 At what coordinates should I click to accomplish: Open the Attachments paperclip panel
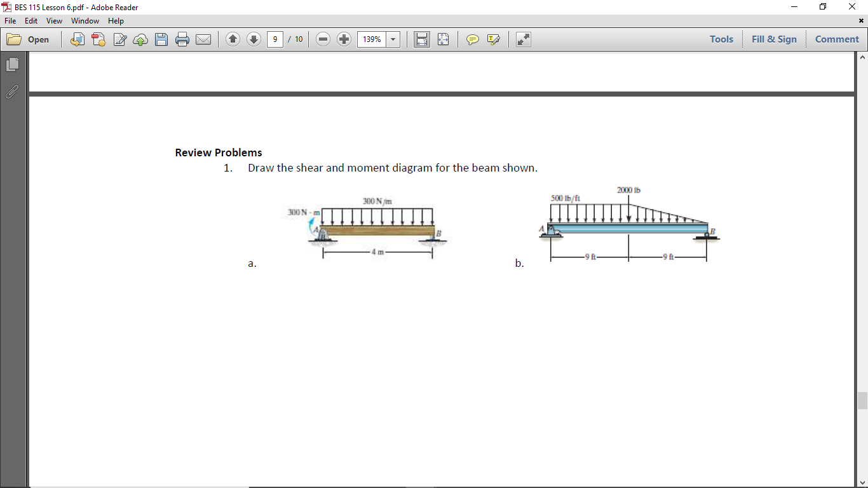point(11,92)
